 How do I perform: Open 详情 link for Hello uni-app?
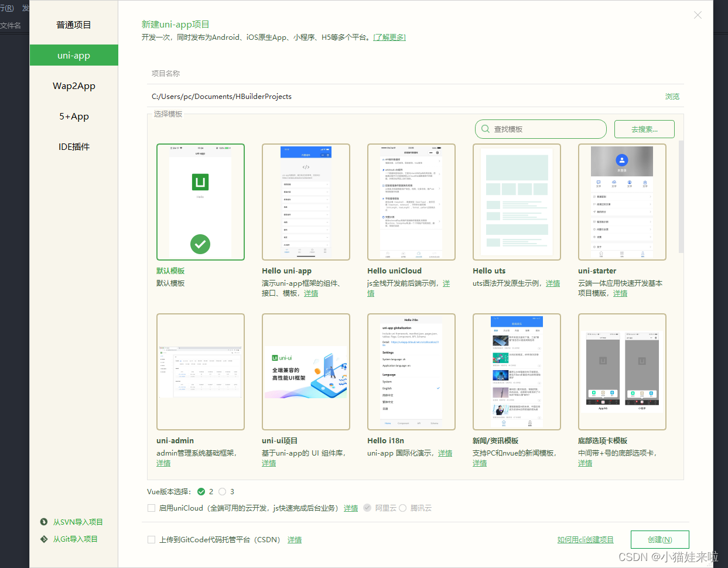coord(311,293)
